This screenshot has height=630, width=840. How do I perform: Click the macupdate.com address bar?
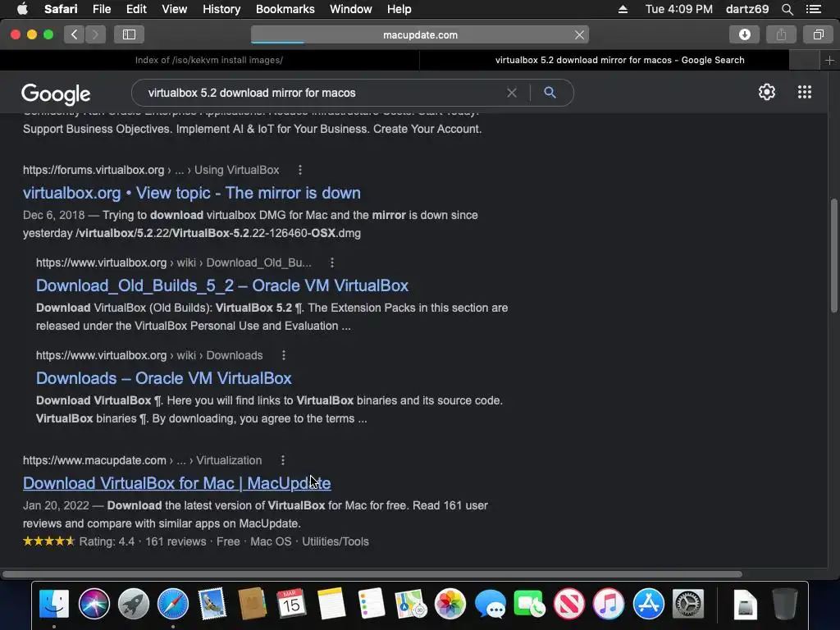[x=420, y=34]
